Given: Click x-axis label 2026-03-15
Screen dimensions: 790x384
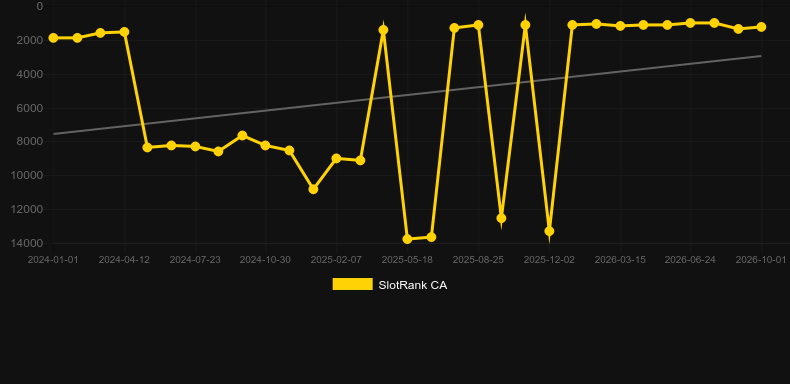Looking at the screenshot, I should point(620,260).
